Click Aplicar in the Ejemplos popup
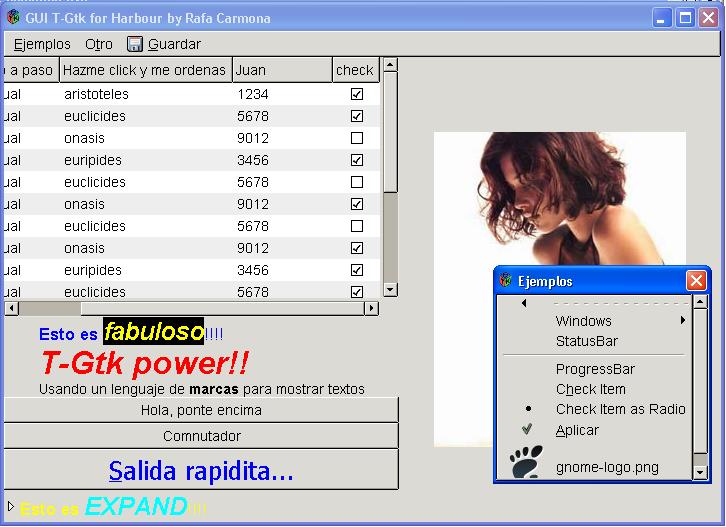Screen dimensions: 726x527 594,430
